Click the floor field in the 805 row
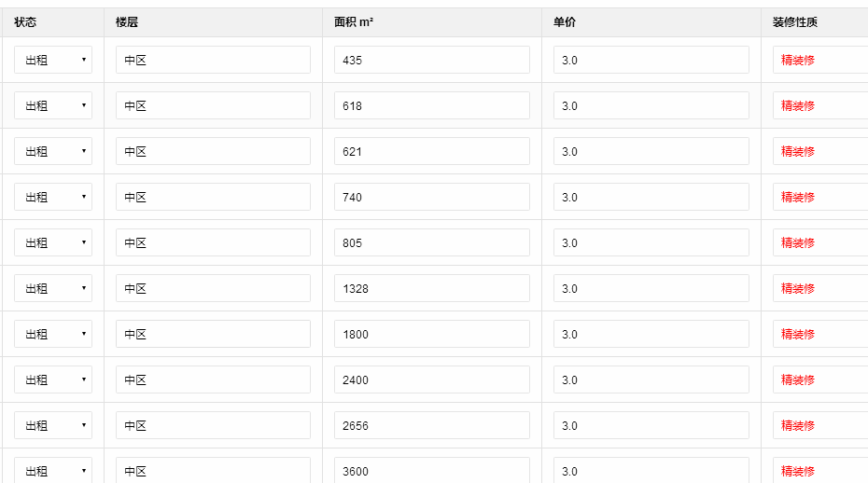This screenshot has width=868, height=483. [x=213, y=242]
